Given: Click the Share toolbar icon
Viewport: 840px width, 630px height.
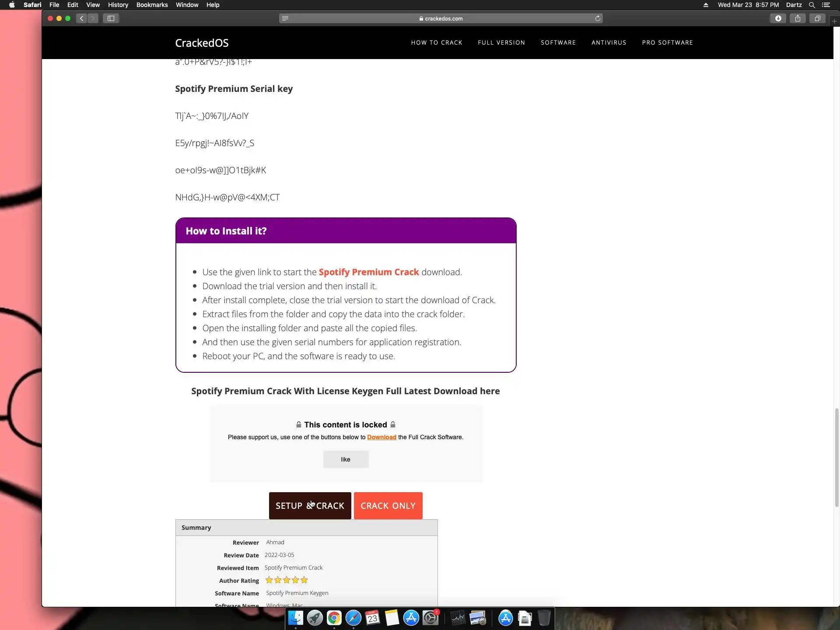Looking at the screenshot, I should click(x=798, y=18).
